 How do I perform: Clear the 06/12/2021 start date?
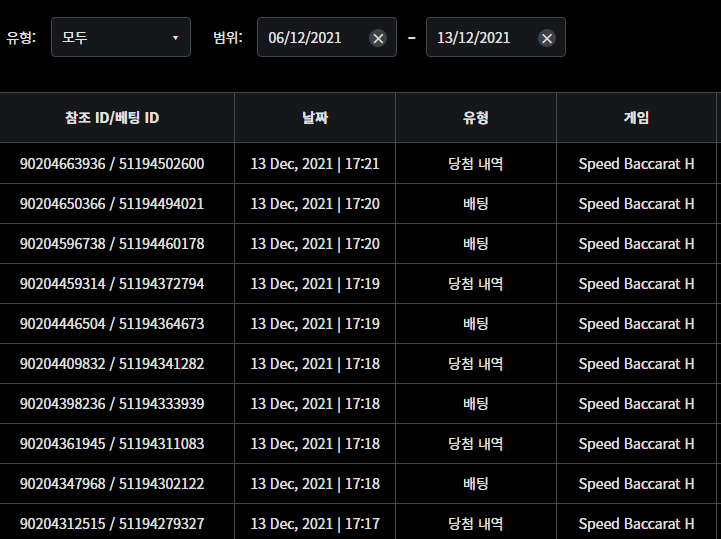[378, 38]
